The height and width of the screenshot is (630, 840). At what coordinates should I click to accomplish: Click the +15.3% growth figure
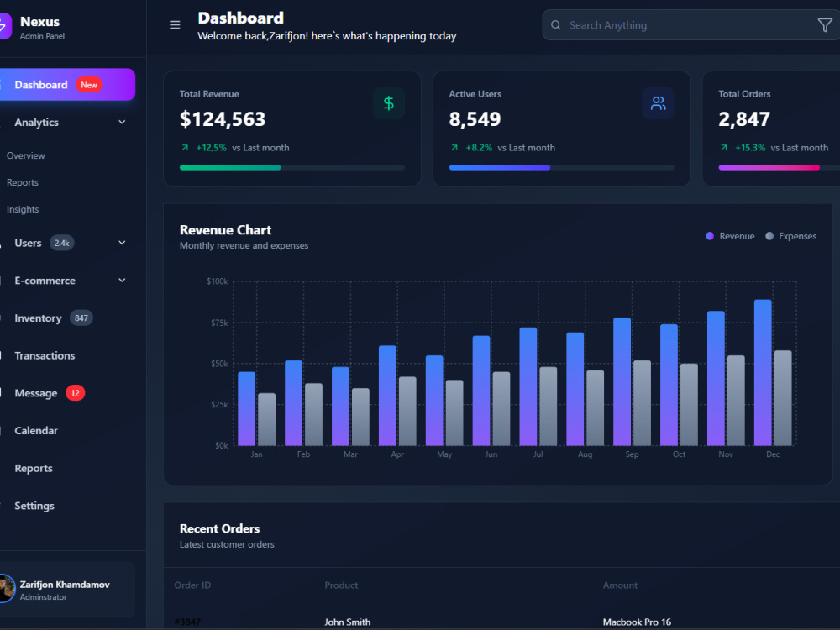(x=750, y=148)
